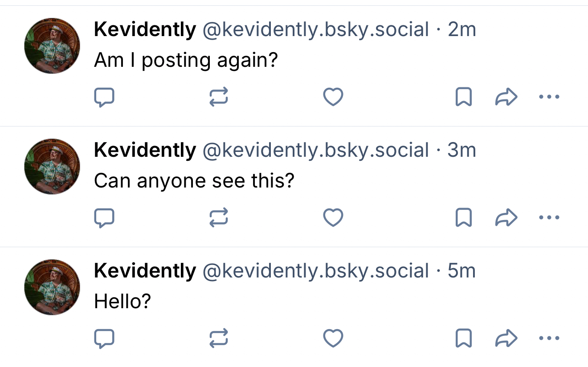Like the "Am I posting again?" post
The image size is (588, 367).
[333, 97]
